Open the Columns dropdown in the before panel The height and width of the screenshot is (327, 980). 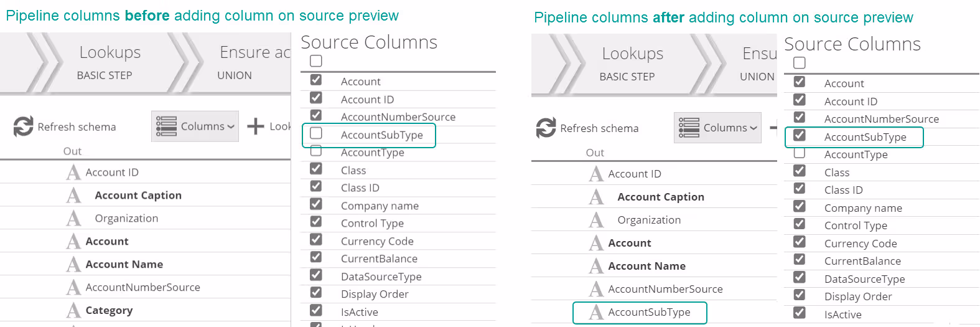click(195, 126)
